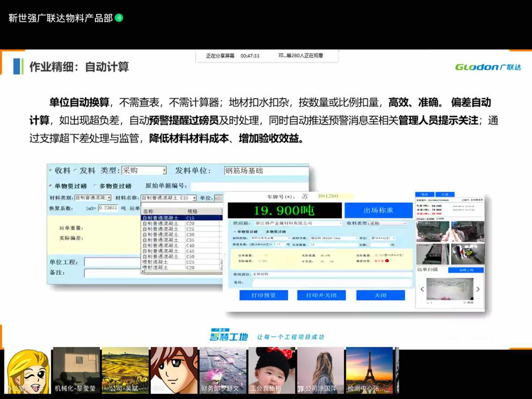Screen dimensions: 532x399
Task: Click the right arrow in 运单扫描 panel
Action: 478,289
